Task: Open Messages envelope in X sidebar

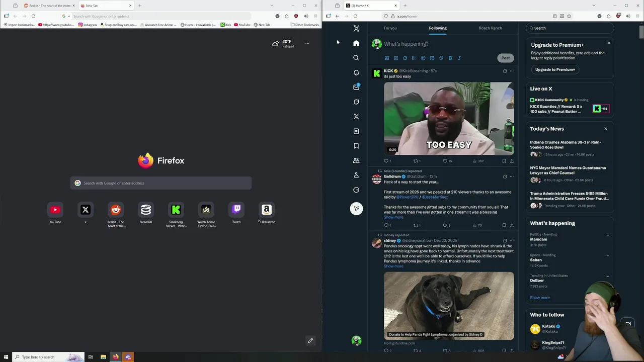Action: (356, 87)
